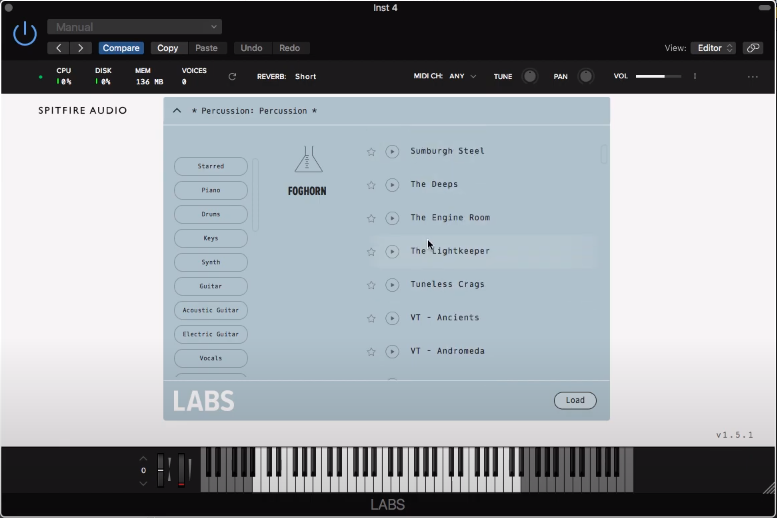Viewport: 777px width, 518px height.
Task: Click the large LABS logo
Action: (203, 402)
